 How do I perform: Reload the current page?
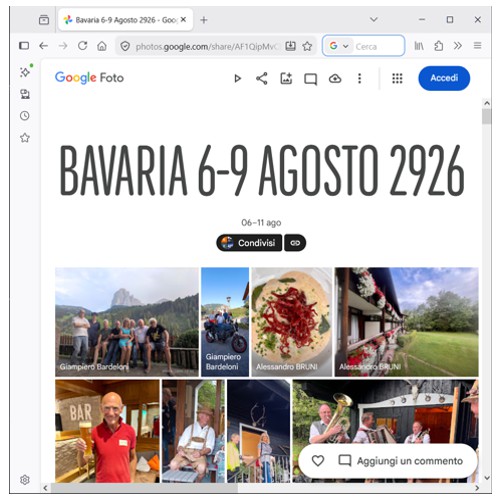pyautogui.click(x=83, y=46)
